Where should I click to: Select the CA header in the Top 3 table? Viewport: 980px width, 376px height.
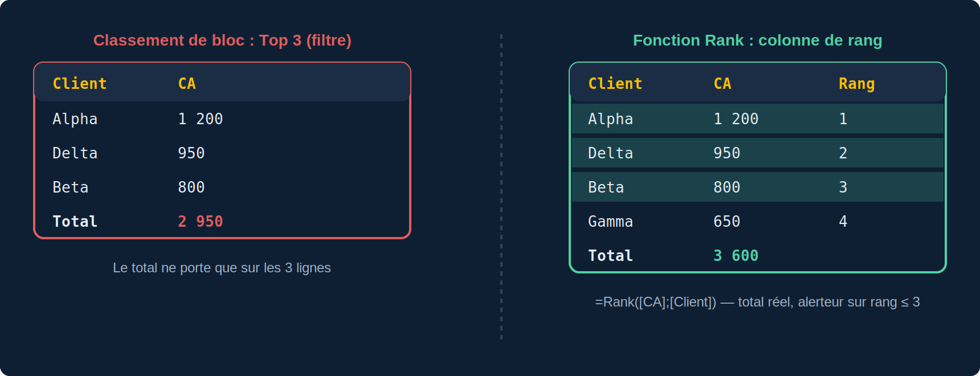pyautogui.click(x=187, y=84)
